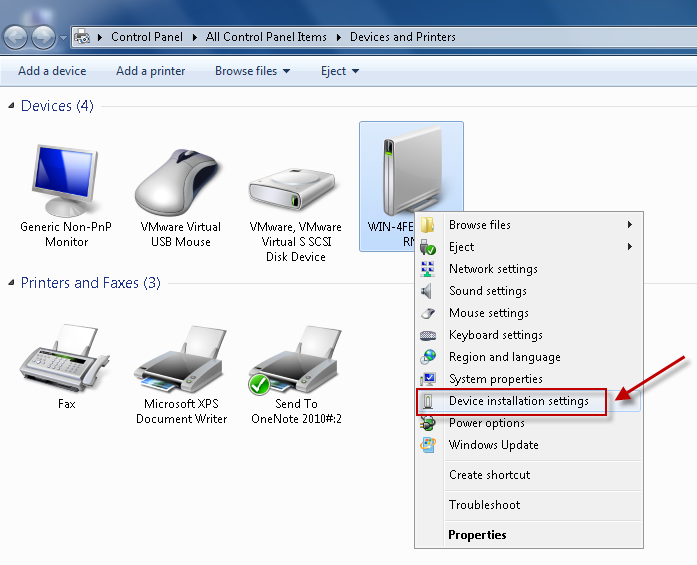Choose Region and language from context menu
Image resolution: width=697 pixels, height=565 pixels.
[529, 357]
